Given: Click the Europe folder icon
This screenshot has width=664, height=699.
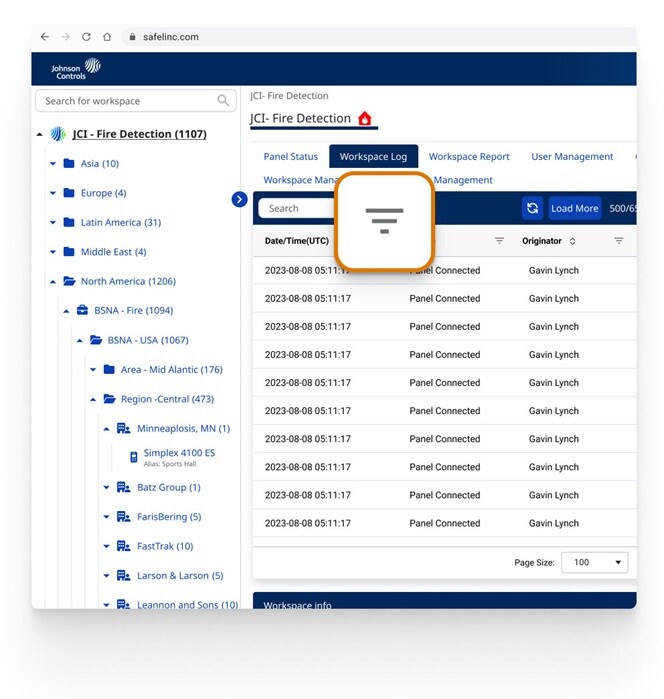Looking at the screenshot, I should coord(69,193).
